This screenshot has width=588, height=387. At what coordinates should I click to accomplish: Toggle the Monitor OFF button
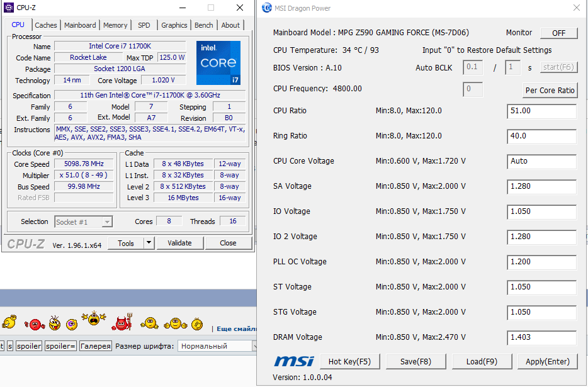[x=558, y=33]
